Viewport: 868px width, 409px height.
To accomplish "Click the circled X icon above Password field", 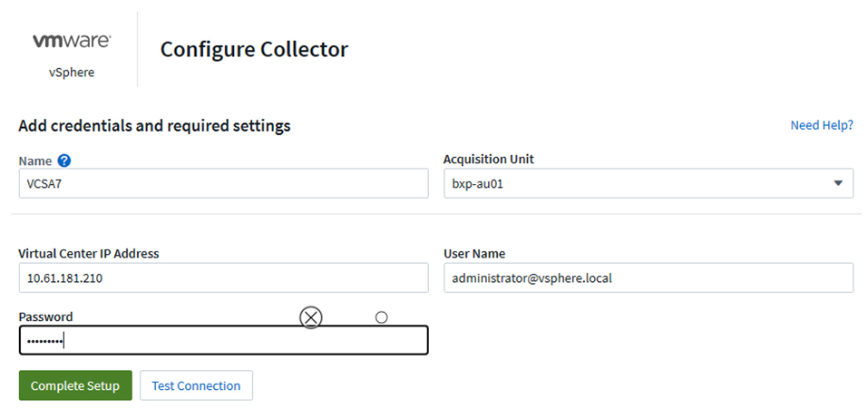I will 311,316.
